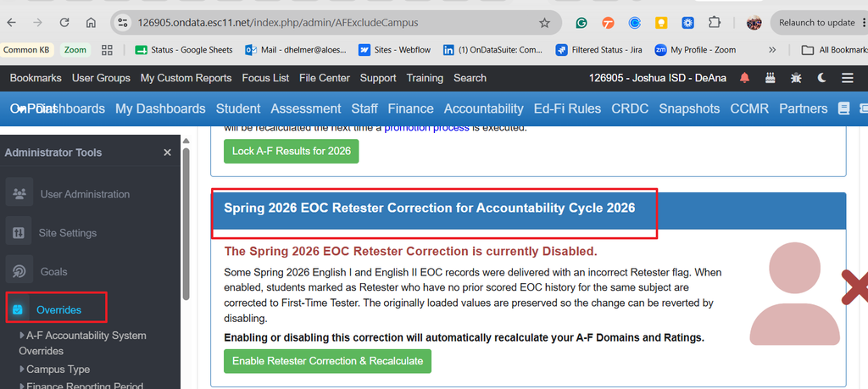Open the Accountability menu
This screenshot has height=389, width=868.
click(x=483, y=108)
